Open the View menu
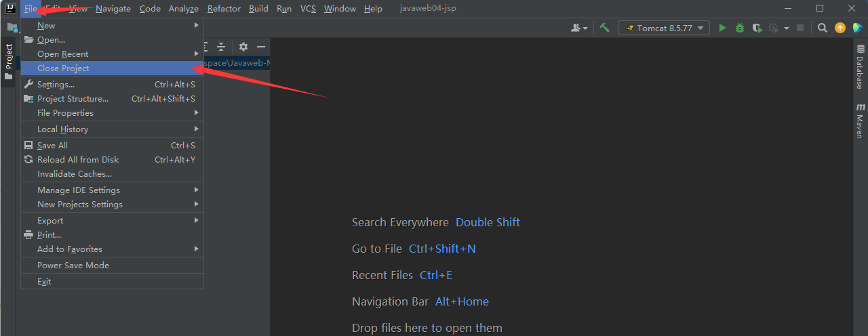868x336 pixels. (78, 8)
